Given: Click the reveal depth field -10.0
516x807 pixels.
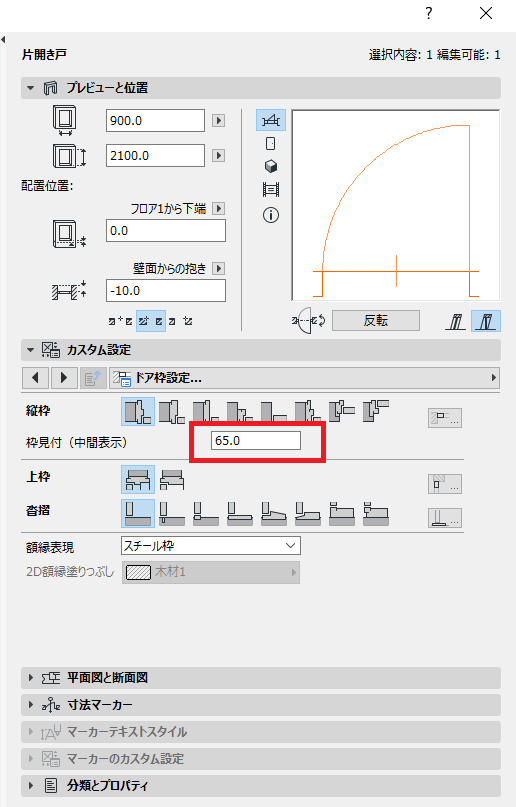Looking at the screenshot, I should coord(166,290).
